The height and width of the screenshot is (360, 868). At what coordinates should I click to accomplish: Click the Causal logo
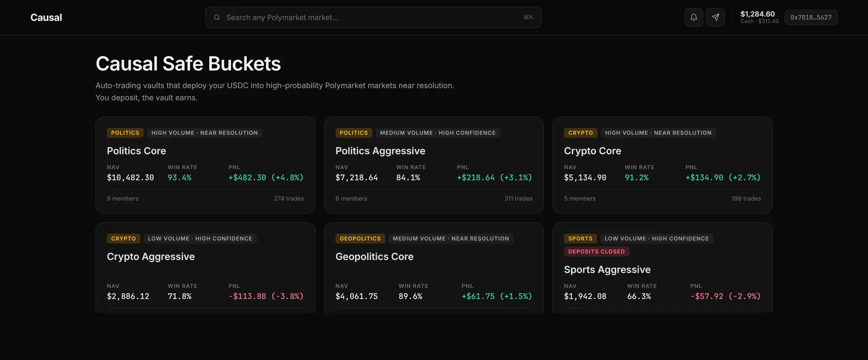(x=46, y=17)
